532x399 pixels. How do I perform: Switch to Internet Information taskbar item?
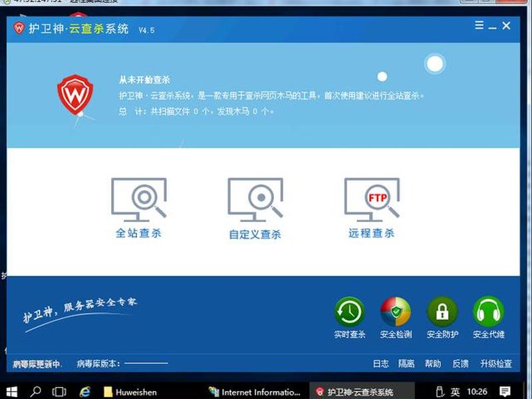tap(255, 392)
